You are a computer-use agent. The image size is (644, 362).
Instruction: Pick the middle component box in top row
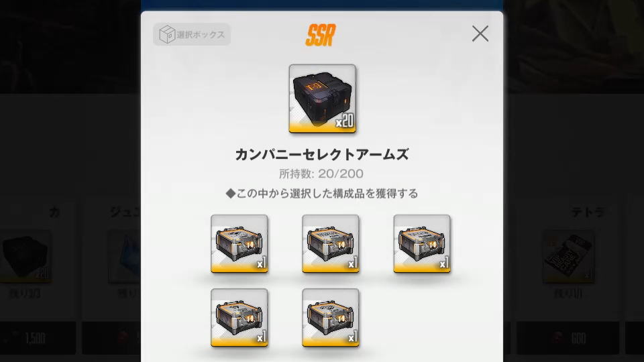coord(331,244)
